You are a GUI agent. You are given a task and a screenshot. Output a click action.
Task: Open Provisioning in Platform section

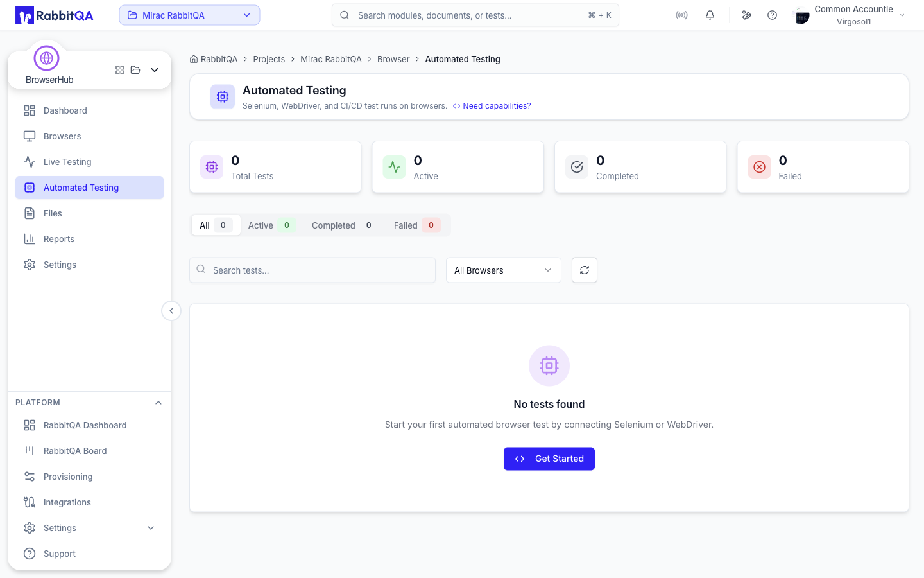coord(89,477)
